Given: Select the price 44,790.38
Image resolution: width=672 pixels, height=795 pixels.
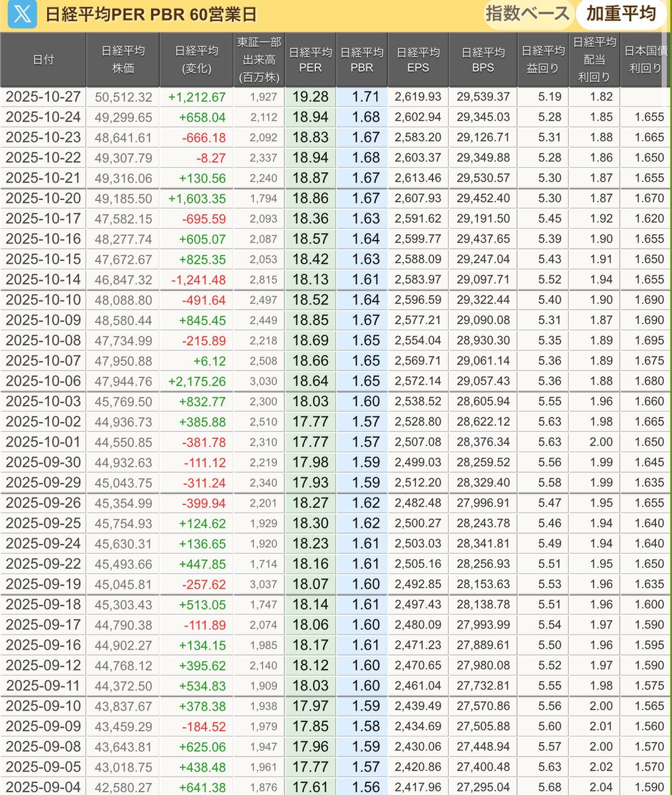Looking at the screenshot, I should (x=123, y=625).
